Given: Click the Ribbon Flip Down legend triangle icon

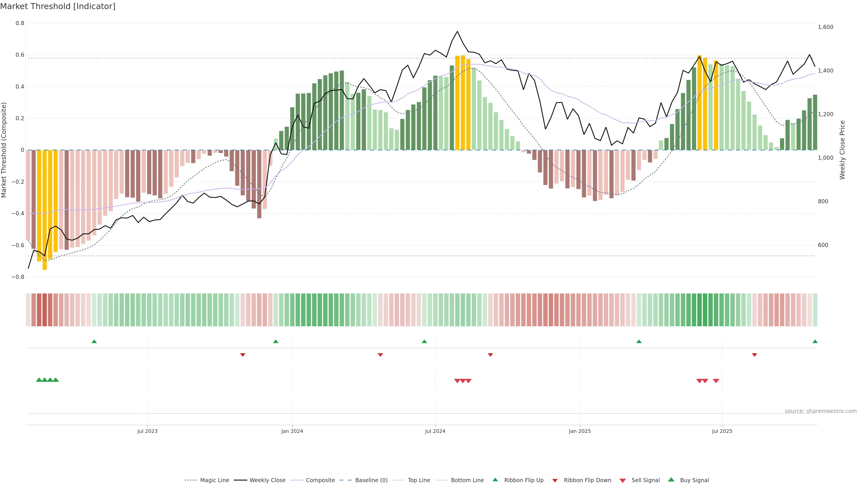Looking at the screenshot, I should click(x=555, y=481).
